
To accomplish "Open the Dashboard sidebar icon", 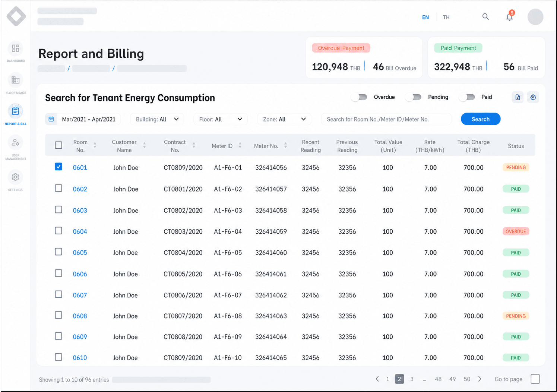I will coord(15,48).
